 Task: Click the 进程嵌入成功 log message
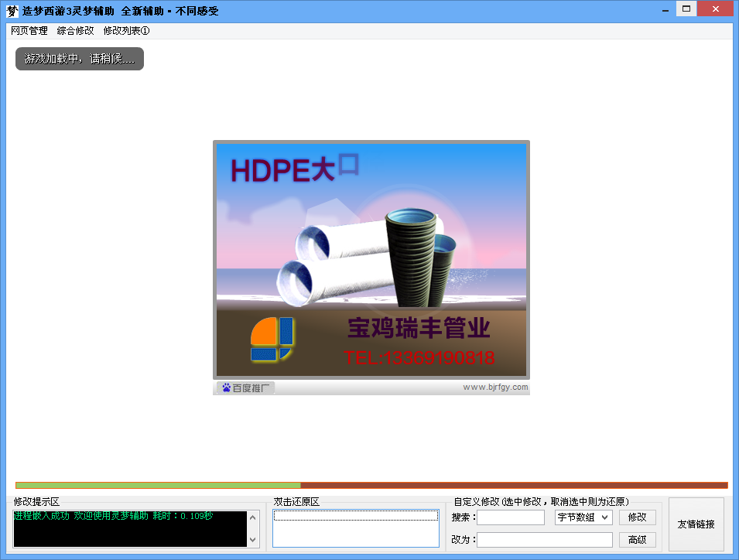[113, 516]
